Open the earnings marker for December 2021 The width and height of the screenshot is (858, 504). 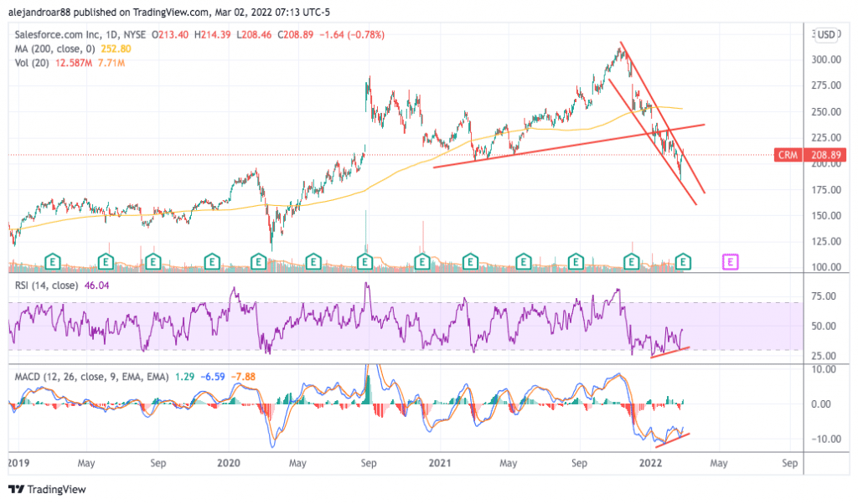tap(632, 262)
